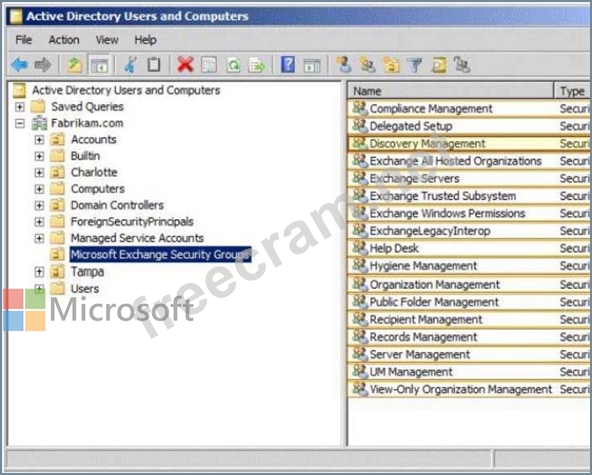This screenshot has width=592, height=475.
Task: Toggle the console tree pane icon
Action: (99, 65)
